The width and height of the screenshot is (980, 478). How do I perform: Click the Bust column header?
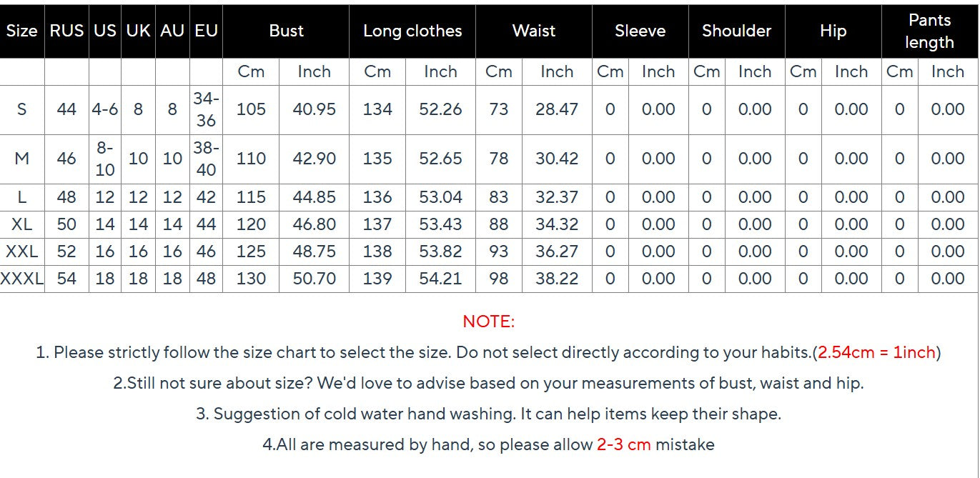(x=286, y=31)
